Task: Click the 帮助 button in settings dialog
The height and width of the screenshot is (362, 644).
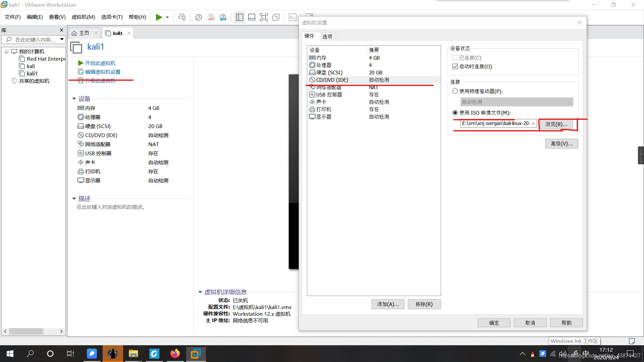Action: point(566,323)
